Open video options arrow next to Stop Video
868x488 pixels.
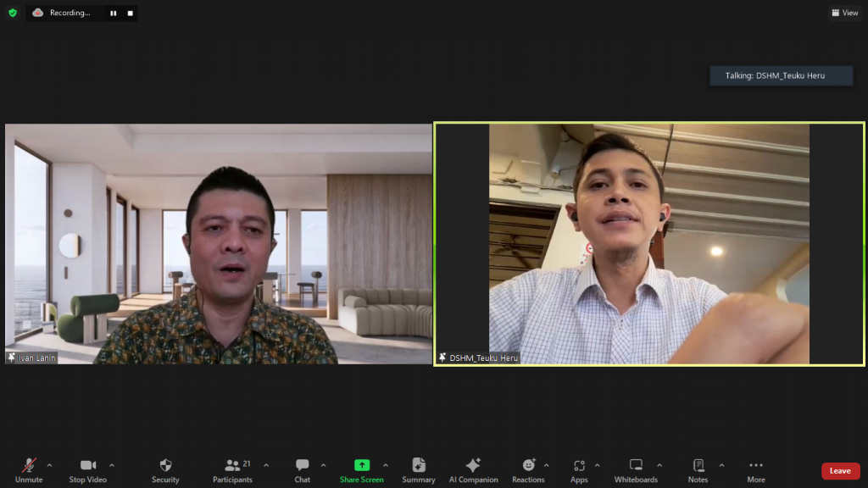[x=112, y=465]
